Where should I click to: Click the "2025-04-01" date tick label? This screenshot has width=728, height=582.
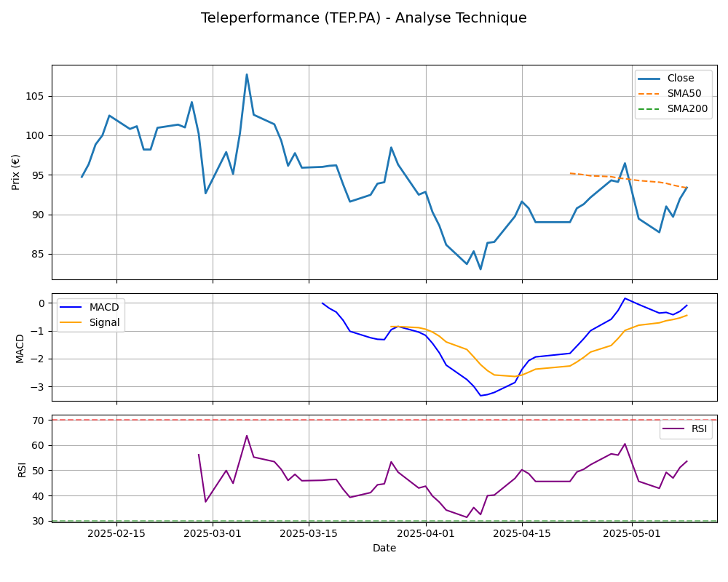(x=426, y=534)
